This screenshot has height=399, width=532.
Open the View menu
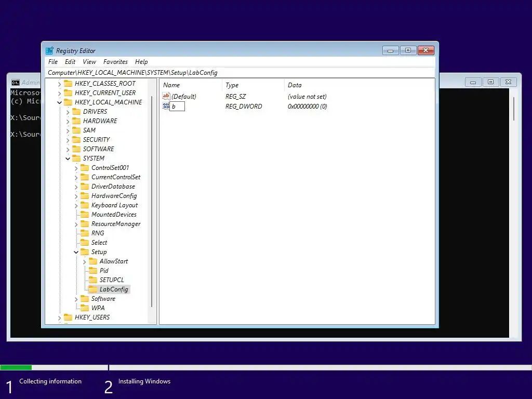[89, 62]
